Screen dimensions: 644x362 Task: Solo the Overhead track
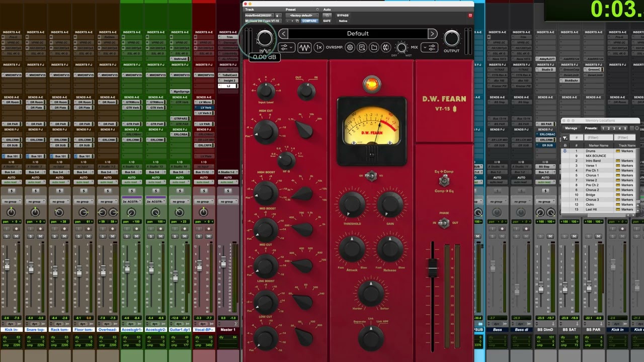(x=103, y=236)
